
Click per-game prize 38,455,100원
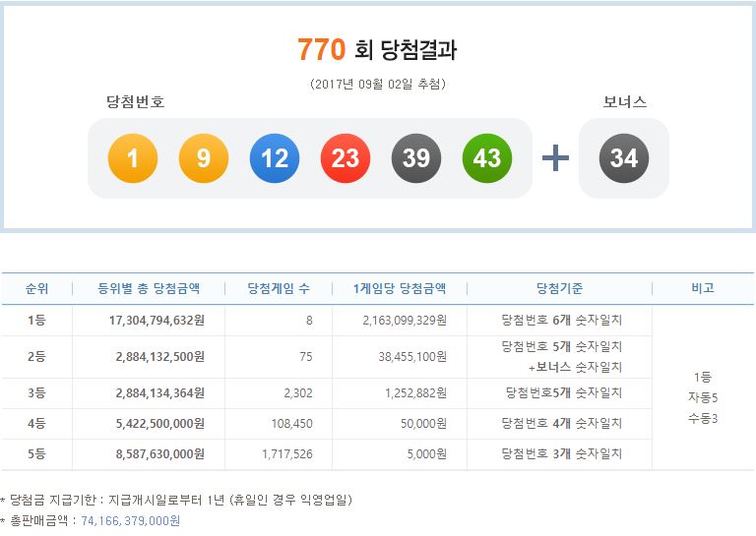(x=412, y=357)
